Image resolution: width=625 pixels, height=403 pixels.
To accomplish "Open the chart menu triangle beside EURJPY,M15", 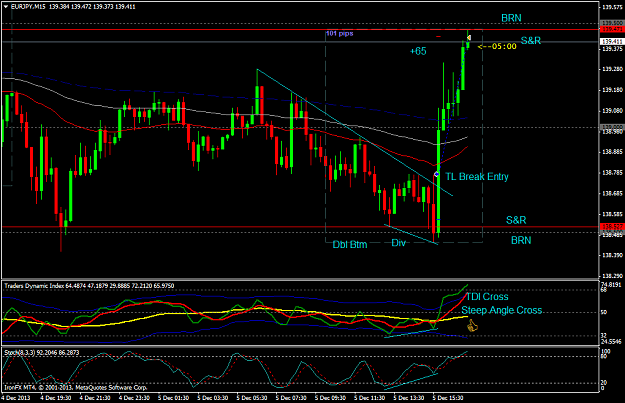I will (6, 6).
